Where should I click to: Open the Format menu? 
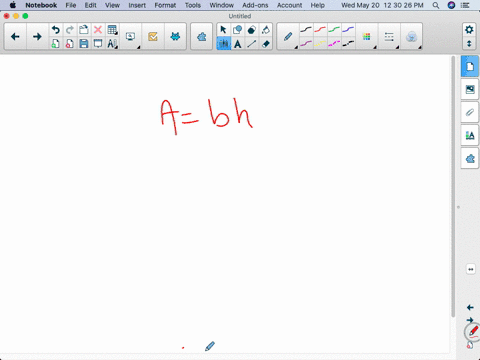(x=165, y=5)
